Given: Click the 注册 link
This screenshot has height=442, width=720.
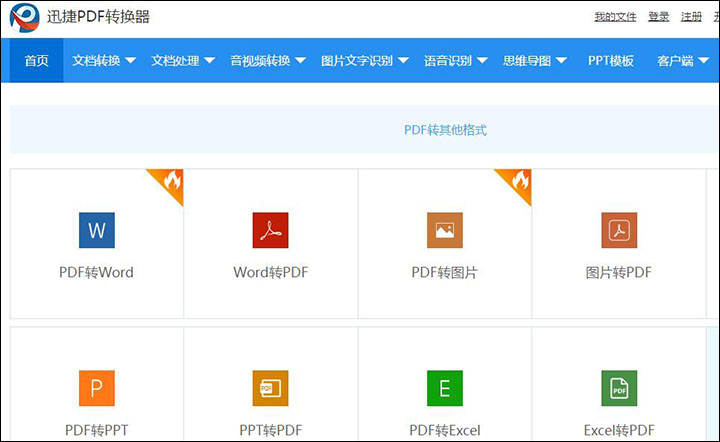Looking at the screenshot, I should (691, 17).
